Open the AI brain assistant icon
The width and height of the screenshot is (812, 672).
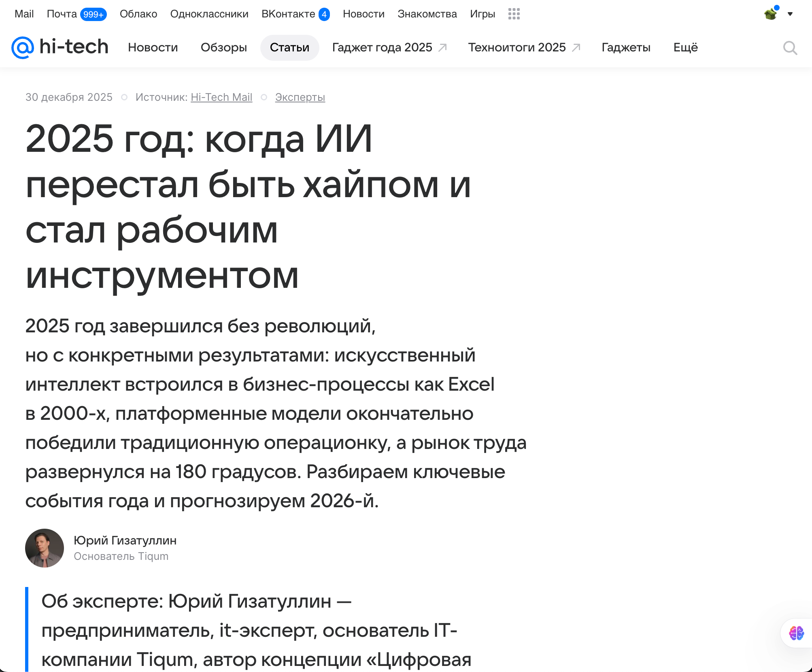coord(796,633)
